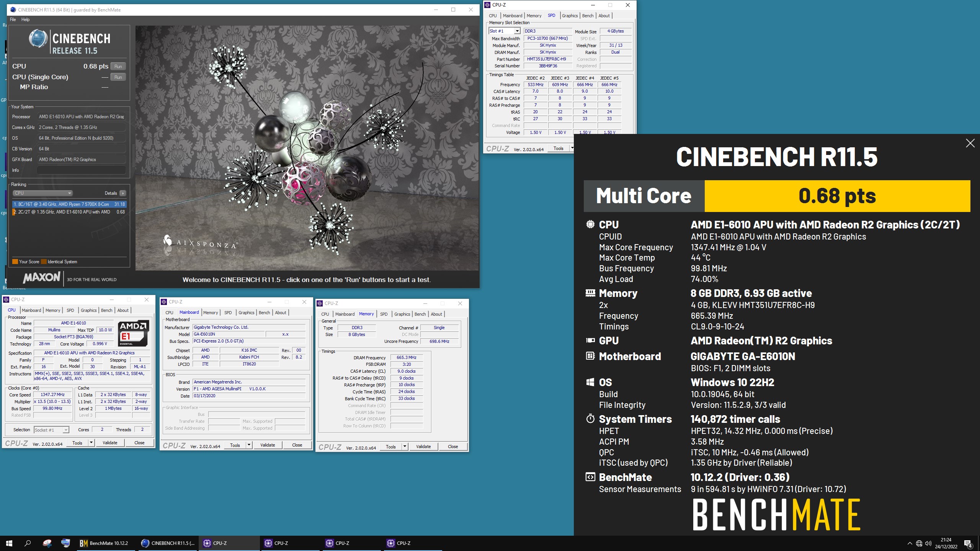Switch to Graphics tab in SPD CPU-Z window

point(570,16)
